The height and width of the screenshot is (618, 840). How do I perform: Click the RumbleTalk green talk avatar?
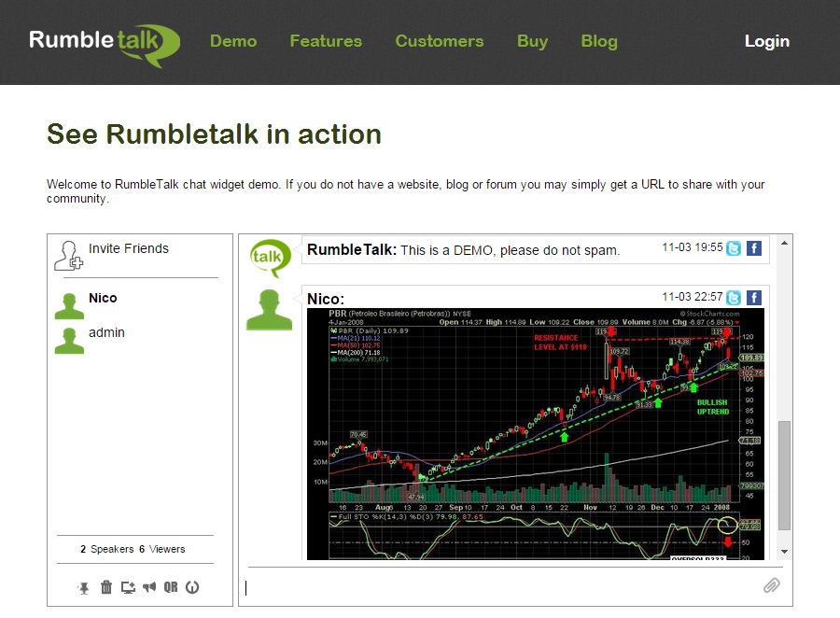point(271,258)
